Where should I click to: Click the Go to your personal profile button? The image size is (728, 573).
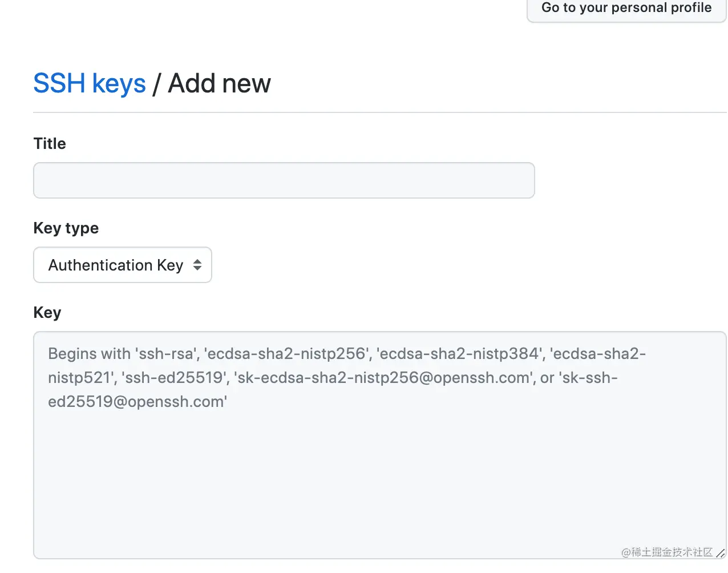(x=626, y=8)
